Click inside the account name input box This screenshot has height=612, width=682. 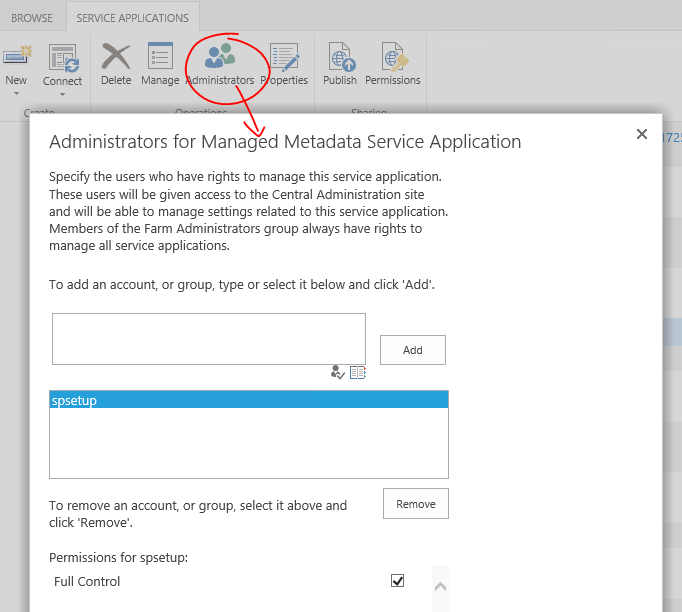(208, 338)
